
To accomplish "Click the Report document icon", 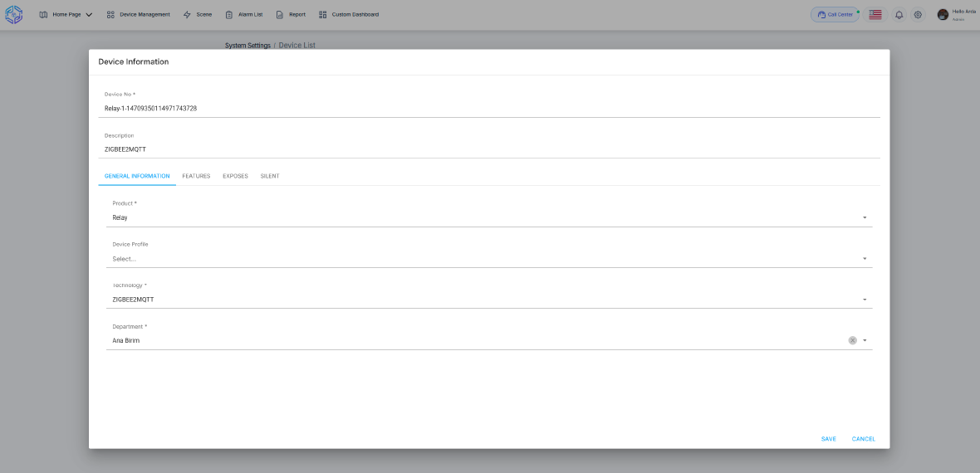I will click(280, 14).
